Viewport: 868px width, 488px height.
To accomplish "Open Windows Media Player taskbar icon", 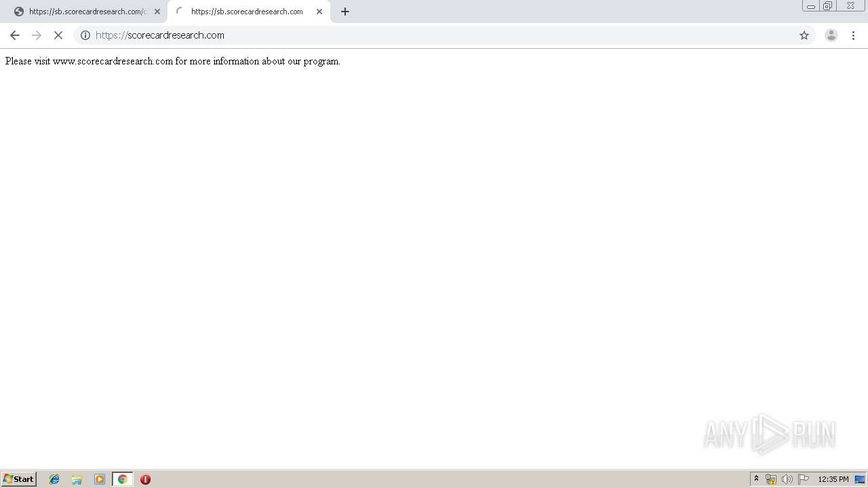I will coord(100,479).
